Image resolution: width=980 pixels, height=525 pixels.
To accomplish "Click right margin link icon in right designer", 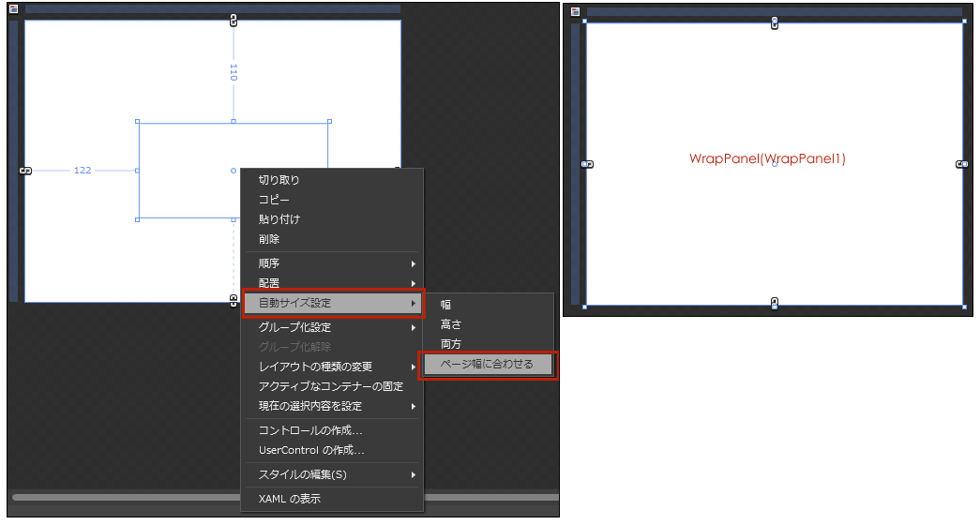I will (x=962, y=164).
